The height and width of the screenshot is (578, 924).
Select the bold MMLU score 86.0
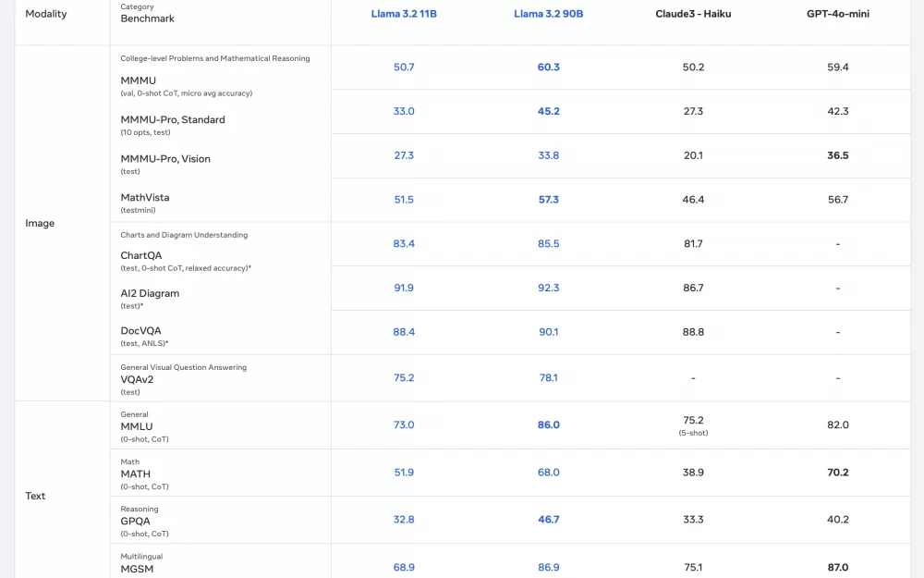pyautogui.click(x=549, y=425)
